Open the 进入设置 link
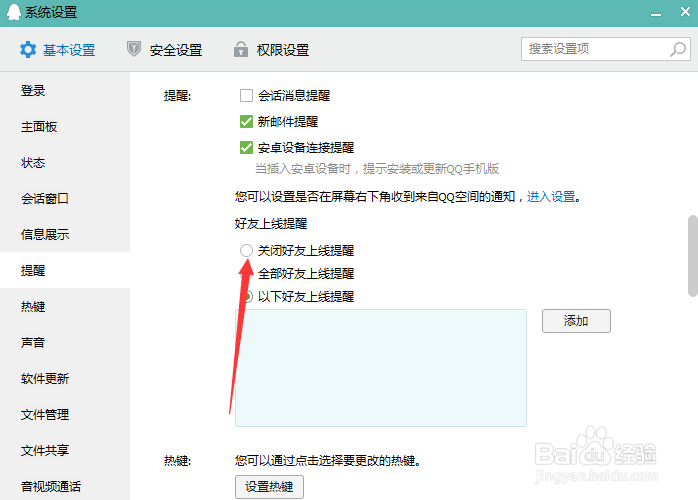 coord(551,196)
